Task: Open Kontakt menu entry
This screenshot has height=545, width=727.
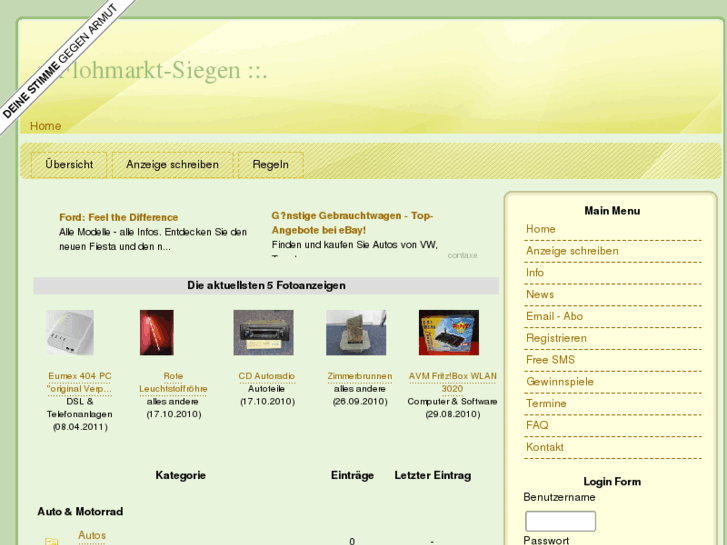Action: click(x=545, y=447)
